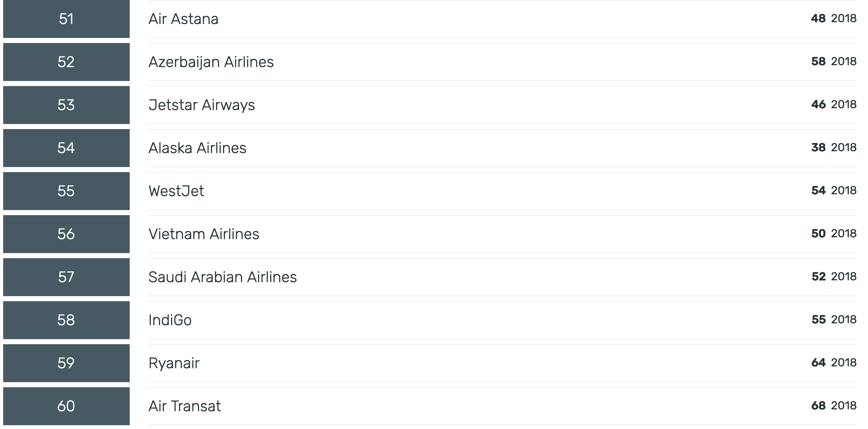Click the rank 60 box
The height and width of the screenshot is (429, 868).
click(66, 406)
